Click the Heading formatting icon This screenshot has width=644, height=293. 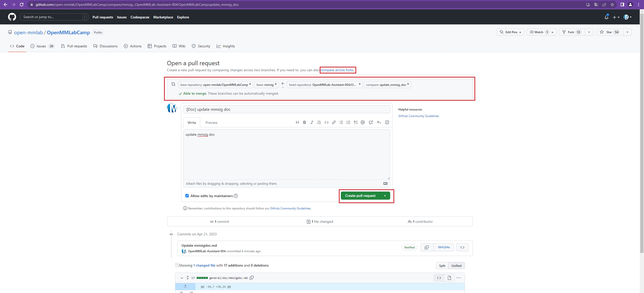[297, 122]
